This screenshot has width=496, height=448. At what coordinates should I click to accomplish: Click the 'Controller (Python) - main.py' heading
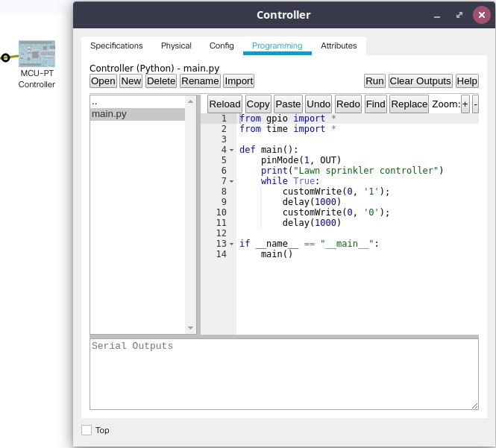[x=154, y=69]
